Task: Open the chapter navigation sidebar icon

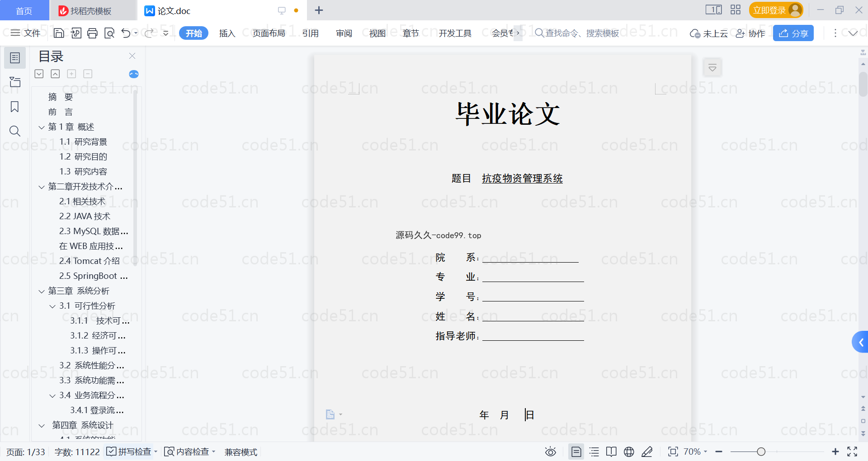Action: 15,82
